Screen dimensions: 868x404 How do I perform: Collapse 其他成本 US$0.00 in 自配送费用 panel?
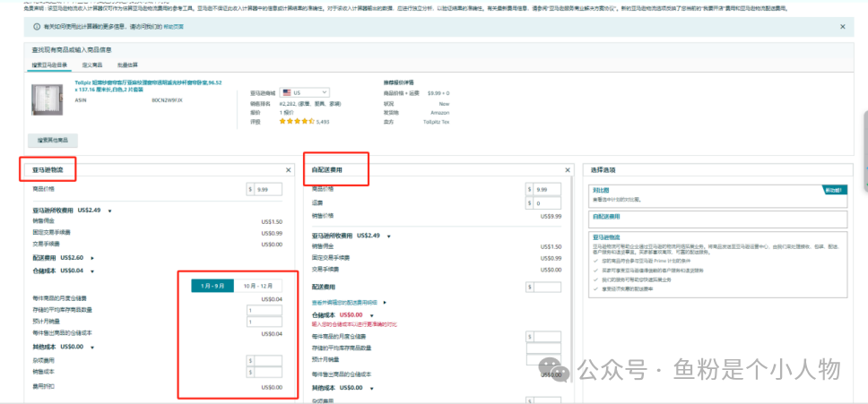click(372, 388)
